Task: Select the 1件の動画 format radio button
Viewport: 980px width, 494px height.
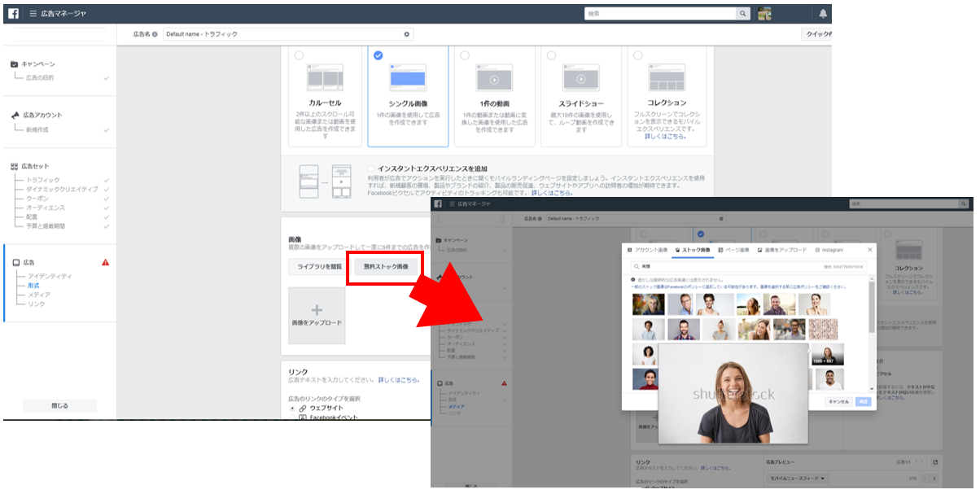Action: tap(464, 55)
